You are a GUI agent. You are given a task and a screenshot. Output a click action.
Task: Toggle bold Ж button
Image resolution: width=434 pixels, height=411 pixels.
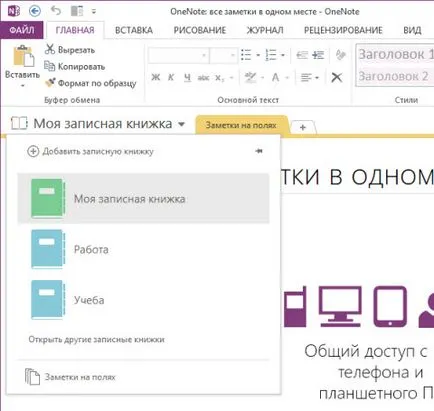156,78
